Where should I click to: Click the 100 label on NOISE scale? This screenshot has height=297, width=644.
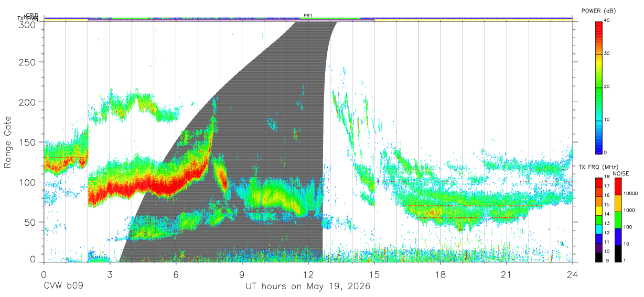pos(627,227)
